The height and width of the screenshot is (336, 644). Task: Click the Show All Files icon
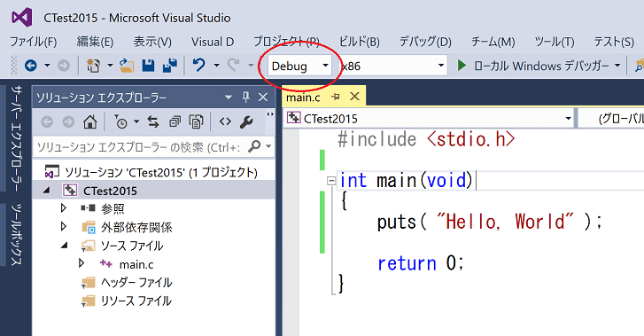click(x=197, y=121)
